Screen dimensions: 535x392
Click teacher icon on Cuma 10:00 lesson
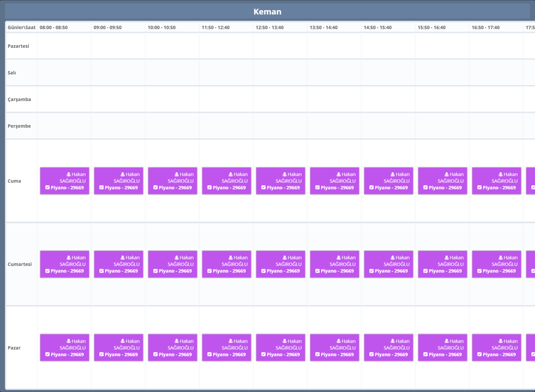click(x=177, y=174)
